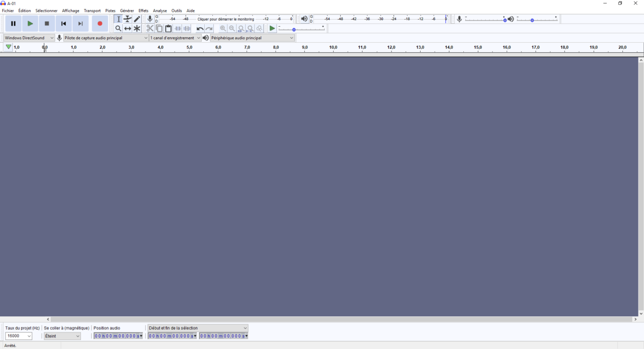
Task: Toggle the Time Shift tool
Action: pos(127,28)
